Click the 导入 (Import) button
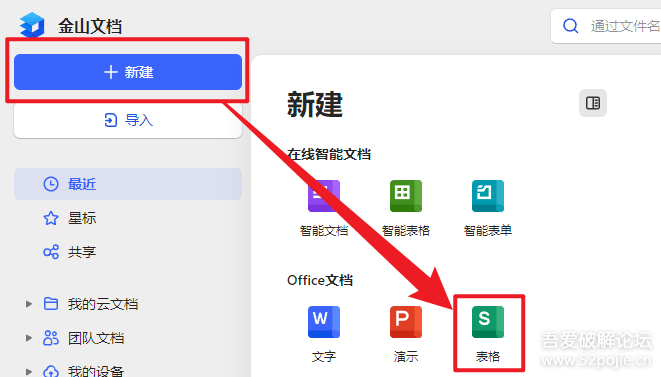The width and height of the screenshot is (661, 377). pyautogui.click(x=128, y=120)
